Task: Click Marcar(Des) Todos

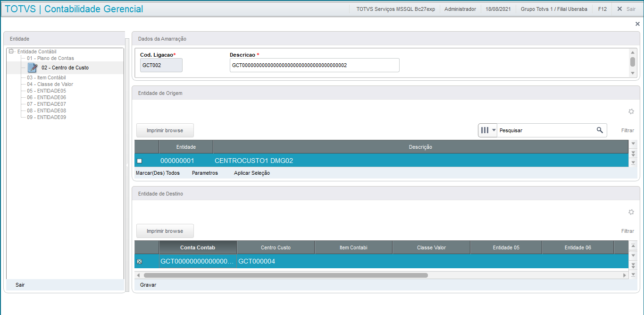Action: pyautogui.click(x=158, y=173)
